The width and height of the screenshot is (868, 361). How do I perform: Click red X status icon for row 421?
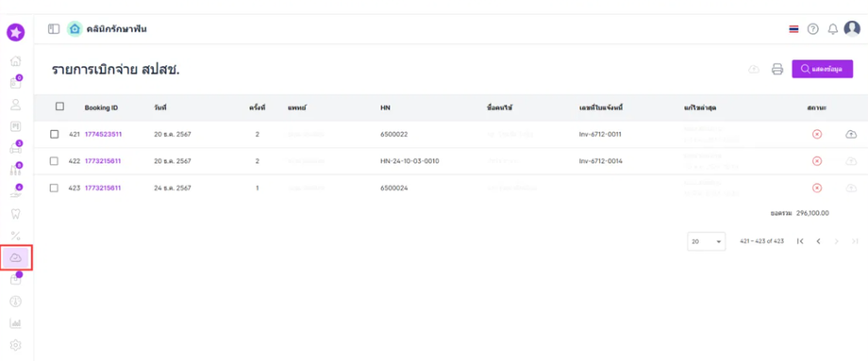pyautogui.click(x=816, y=135)
